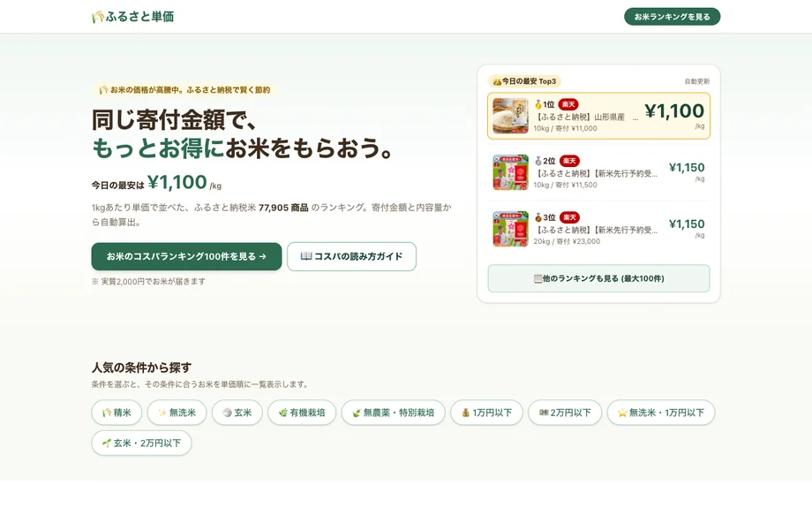This screenshot has width=812, height=508.
Task: Click 今日の最安は ¥1,100 /kg text
Action: (156, 183)
